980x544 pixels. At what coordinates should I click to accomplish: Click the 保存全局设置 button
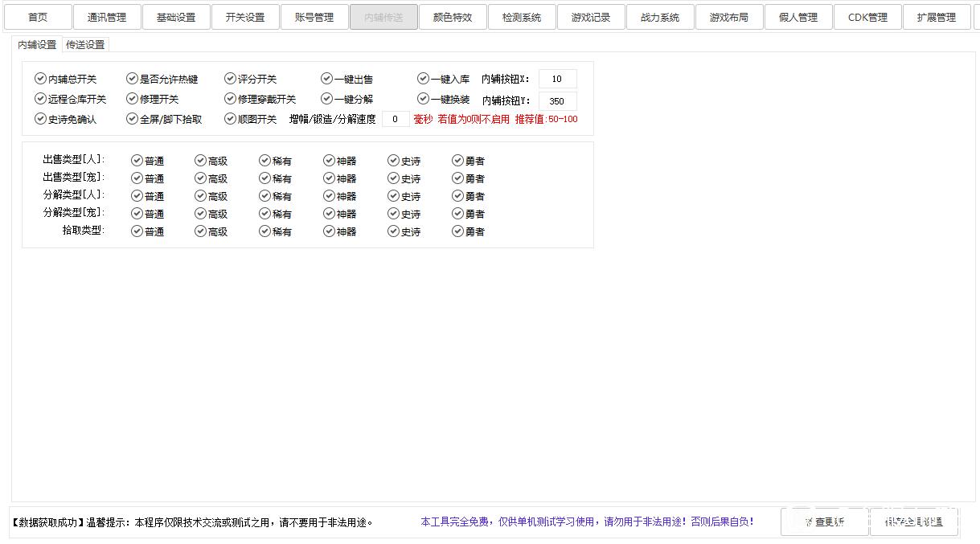(914, 522)
